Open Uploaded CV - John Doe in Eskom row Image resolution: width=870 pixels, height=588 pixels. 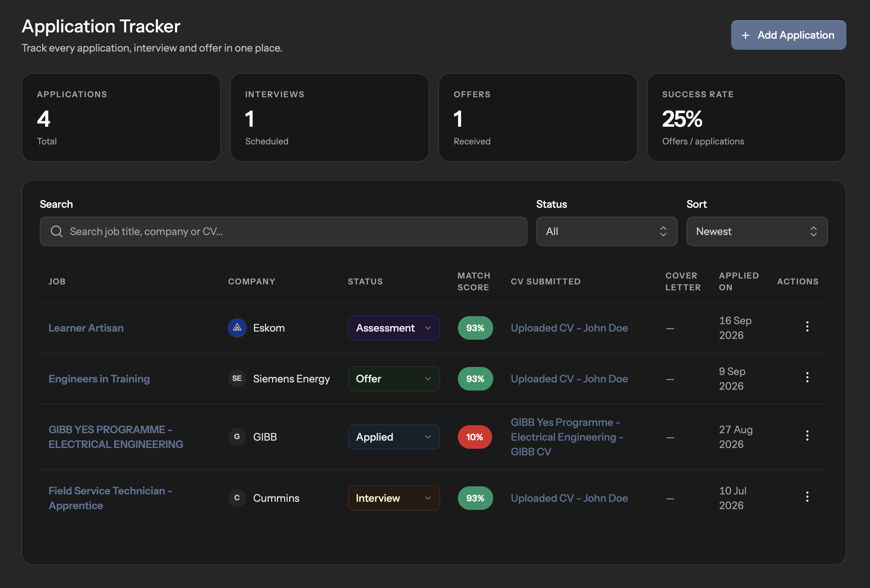pyautogui.click(x=569, y=328)
